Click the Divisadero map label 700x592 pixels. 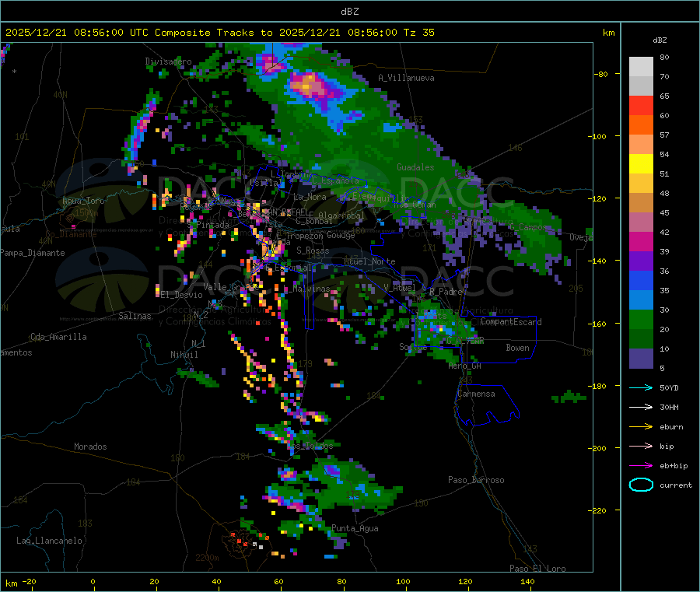pos(168,61)
